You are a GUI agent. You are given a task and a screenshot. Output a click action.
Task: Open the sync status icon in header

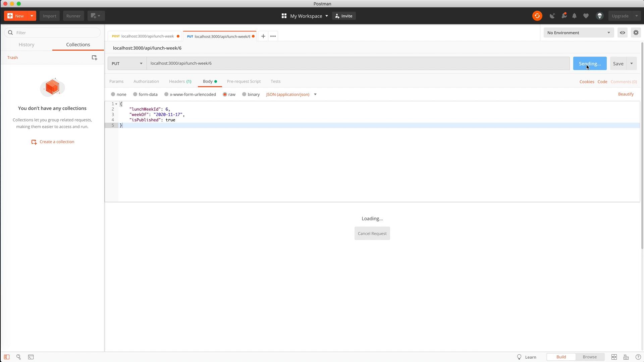(537, 16)
